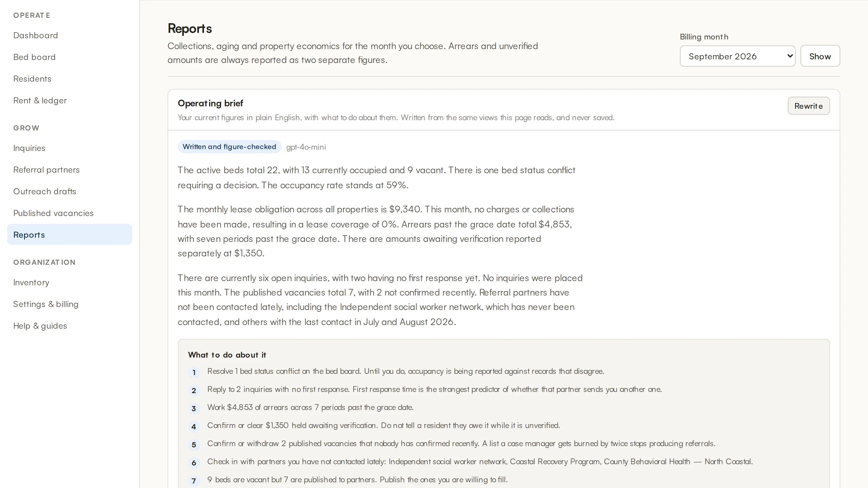Click the GROW section header
Image resolution: width=868 pixels, height=488 pixels.
[x=26, y=128]
